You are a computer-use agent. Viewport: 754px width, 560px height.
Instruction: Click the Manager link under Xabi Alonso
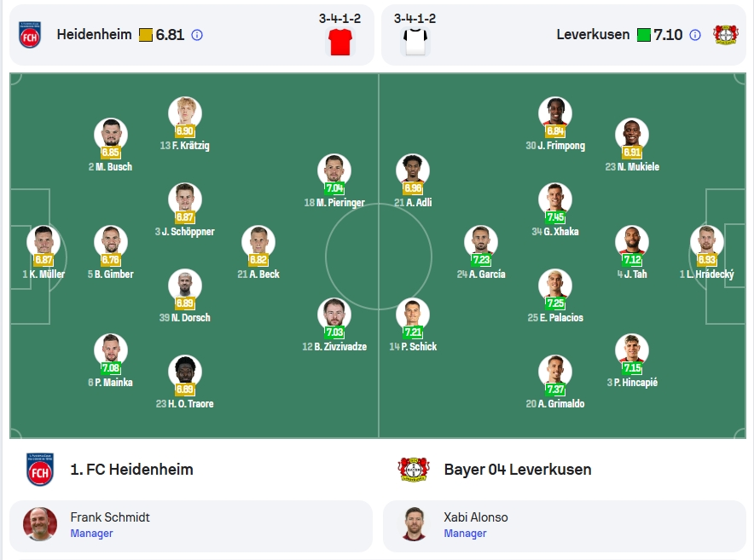tap(465, 533)
